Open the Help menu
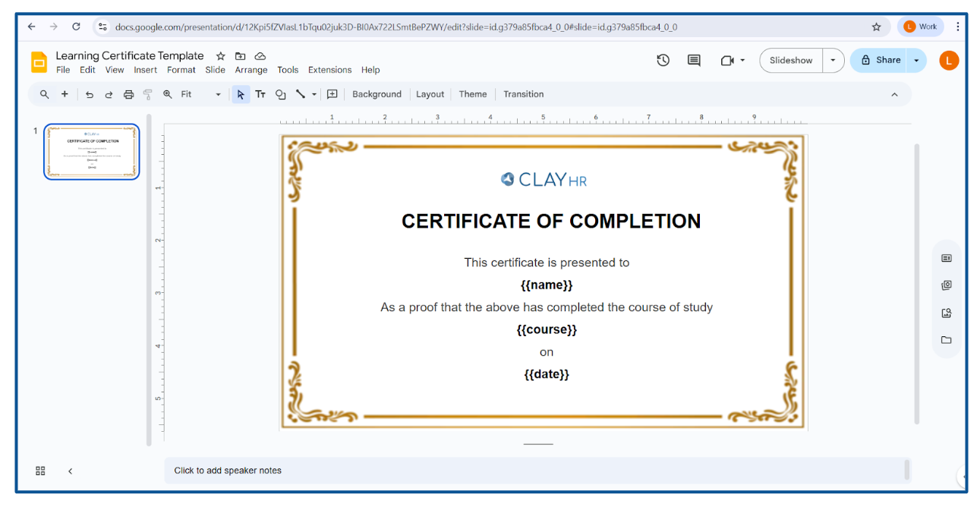This screenshot has width=980, height=510. (370, 70)
